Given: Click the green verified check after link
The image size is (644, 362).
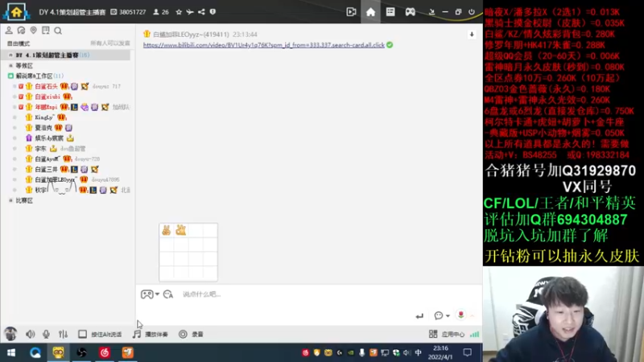Looking at the screenshot, I should (390, 45).
